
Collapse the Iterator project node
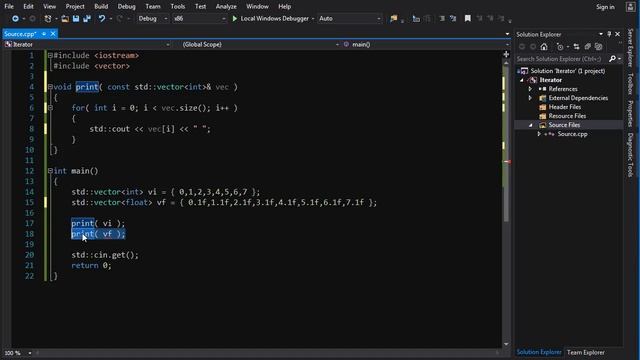point(522,80)
